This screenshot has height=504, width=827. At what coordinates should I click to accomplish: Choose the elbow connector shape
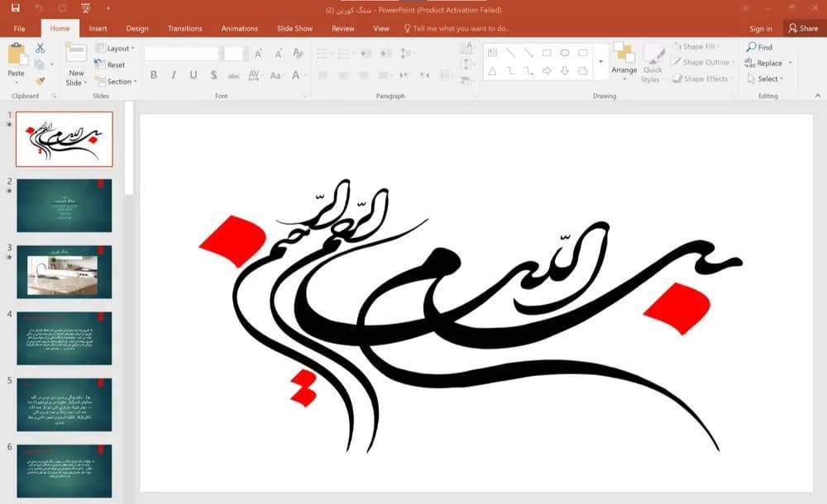click(510, 71)
